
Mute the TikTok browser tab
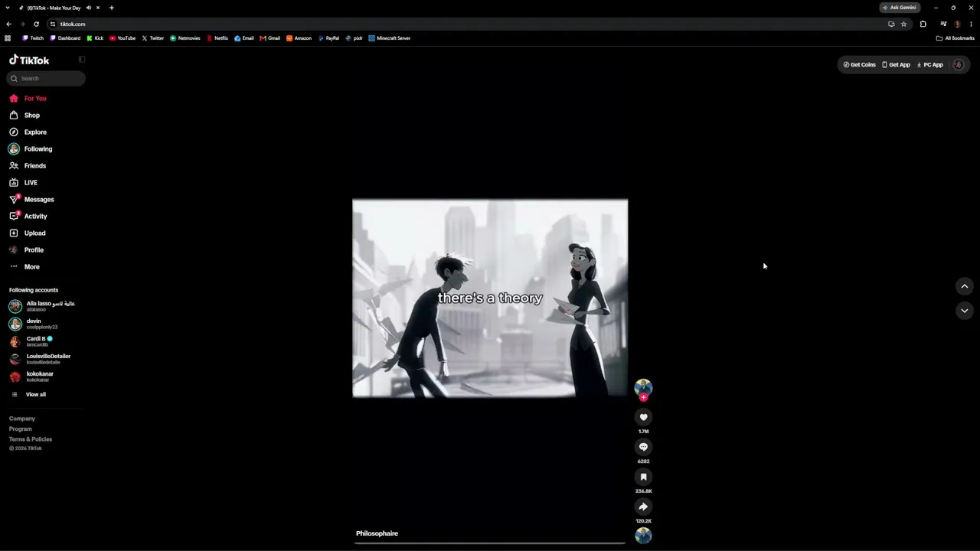pos(88,8)
